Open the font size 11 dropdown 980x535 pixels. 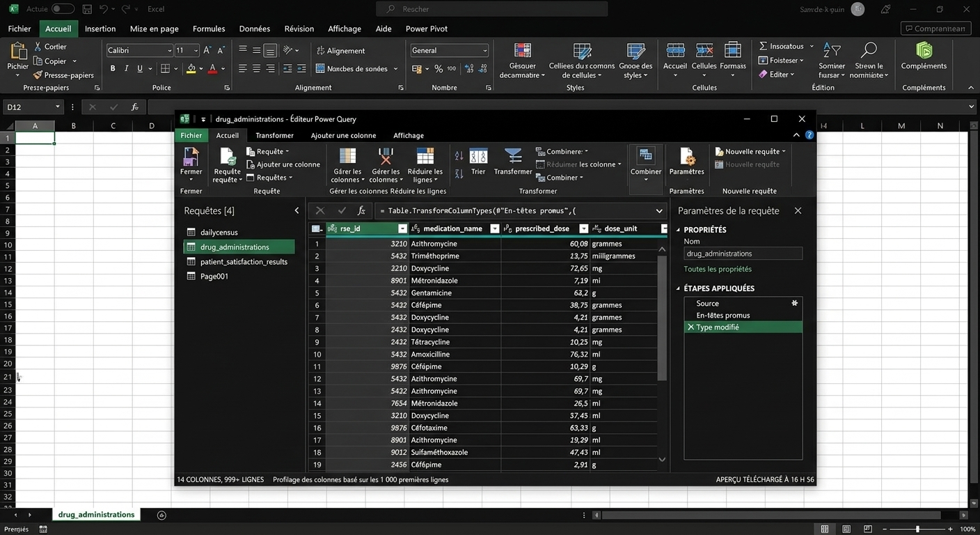[x=195, y=50]
